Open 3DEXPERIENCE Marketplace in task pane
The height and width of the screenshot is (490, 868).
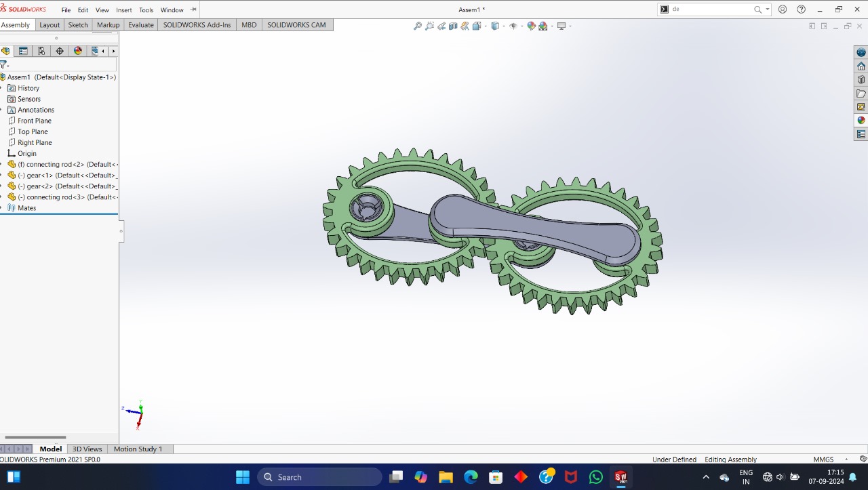tap(861, 52)
